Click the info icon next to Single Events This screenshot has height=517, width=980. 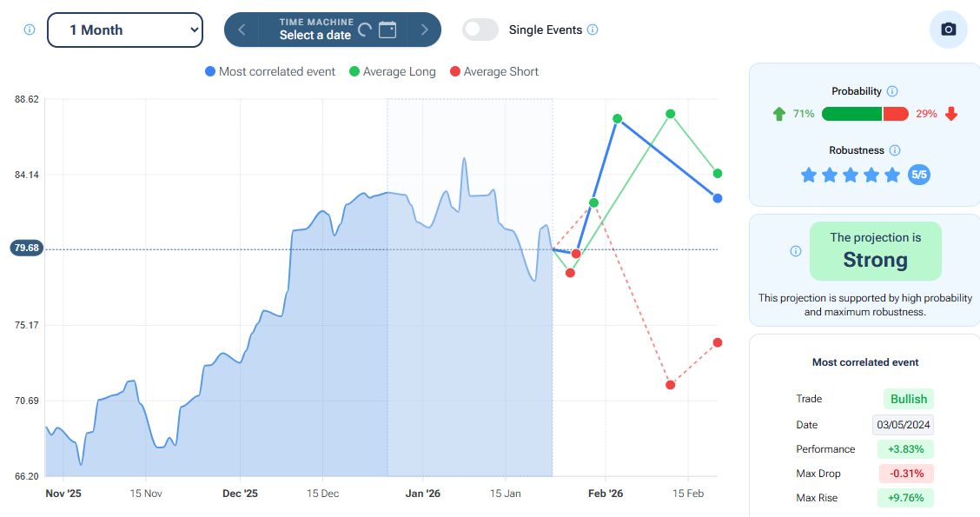[x=593, y=30]
